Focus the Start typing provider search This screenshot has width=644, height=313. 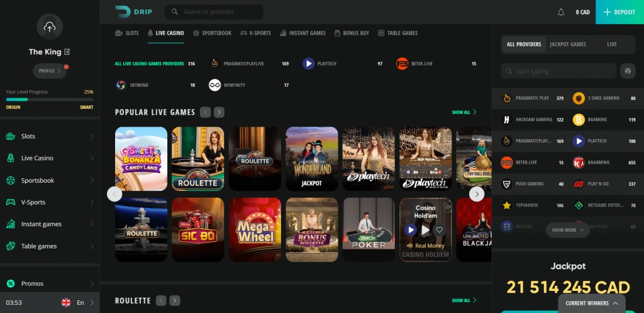tap(558, 71)
